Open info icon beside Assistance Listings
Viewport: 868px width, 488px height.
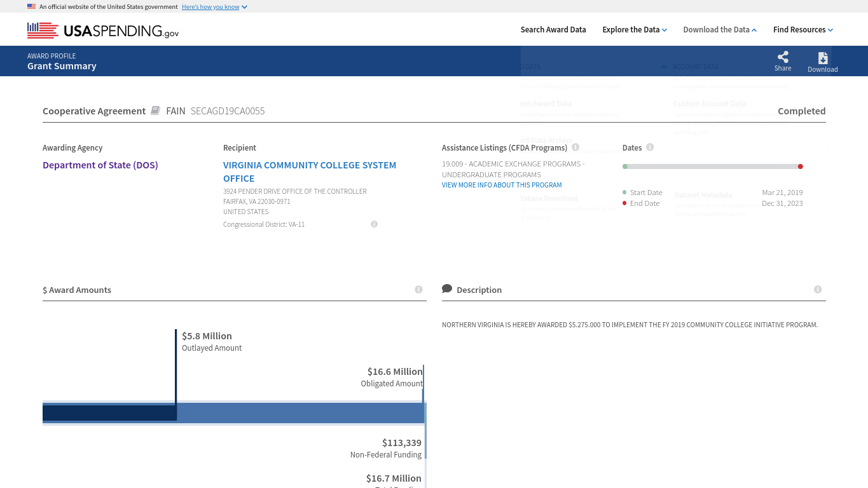click(x=575, y=147)
